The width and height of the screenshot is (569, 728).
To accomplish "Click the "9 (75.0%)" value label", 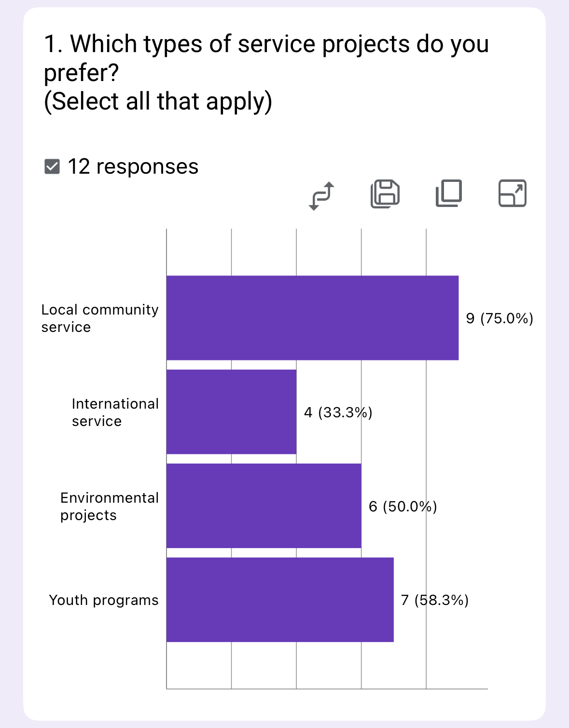I will point(500,318).
